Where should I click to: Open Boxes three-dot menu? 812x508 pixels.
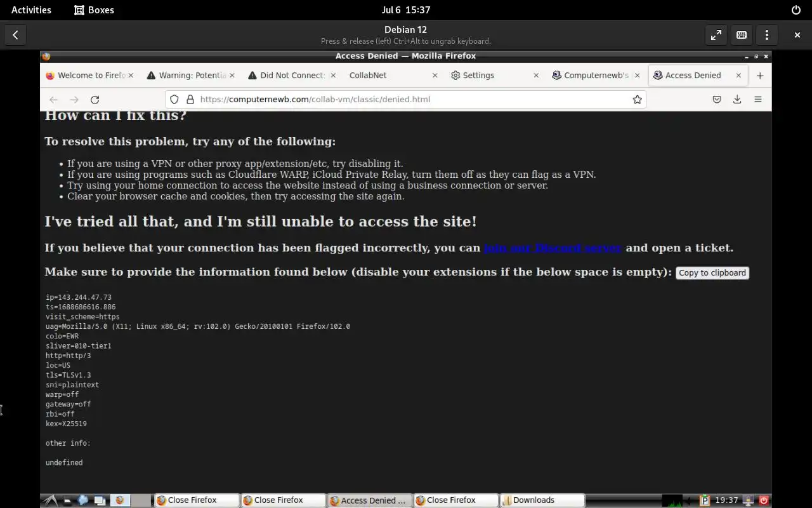tap(767, 35)
